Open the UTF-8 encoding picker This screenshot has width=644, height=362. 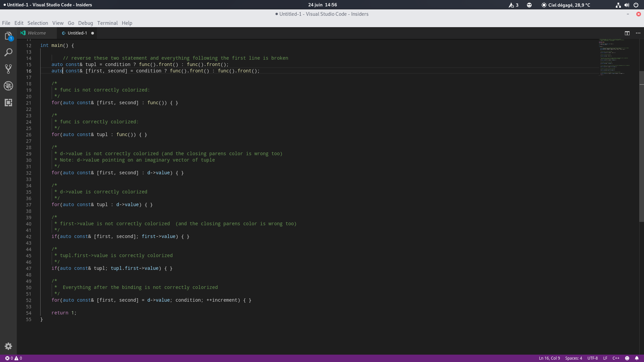coord(593,358)
